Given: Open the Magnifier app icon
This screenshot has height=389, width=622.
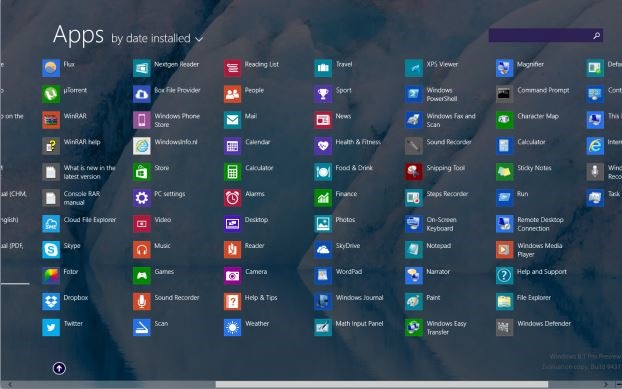Looking at the screenshot, I should coord(505,68).
